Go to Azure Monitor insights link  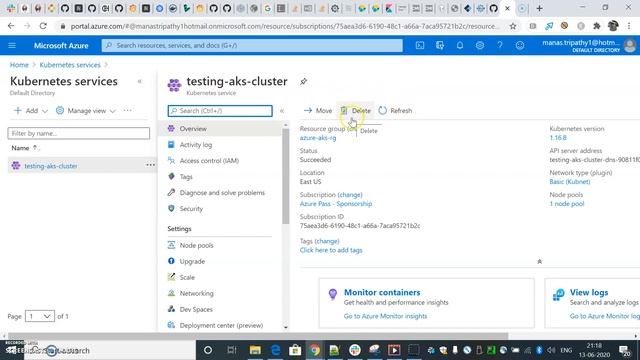click(385, 316)
